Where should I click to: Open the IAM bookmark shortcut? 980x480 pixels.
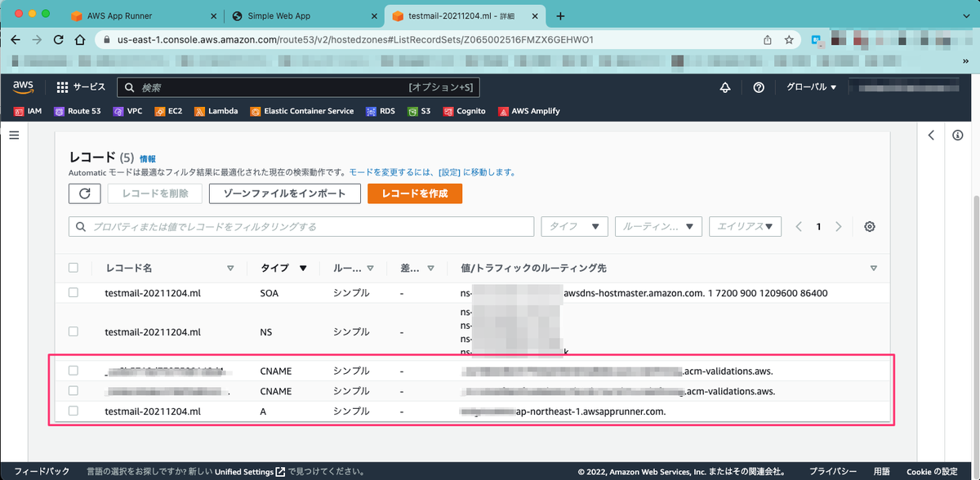point(29,111)
